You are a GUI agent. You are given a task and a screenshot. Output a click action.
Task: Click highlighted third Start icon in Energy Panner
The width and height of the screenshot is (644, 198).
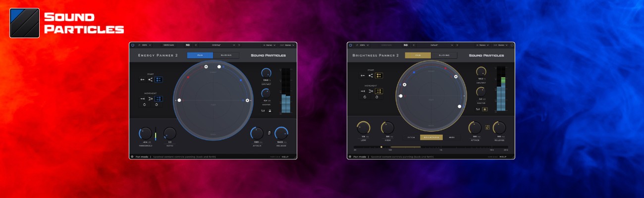[159, 80]
